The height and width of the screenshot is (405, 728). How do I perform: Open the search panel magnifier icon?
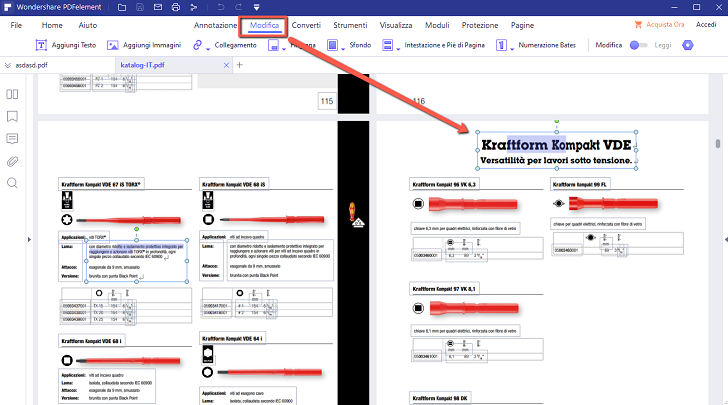pyautogui.click(x=13, y=183)
